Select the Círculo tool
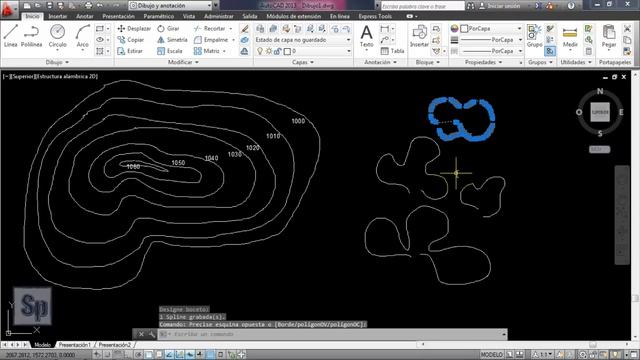The image size is (640, 360). 58,36
